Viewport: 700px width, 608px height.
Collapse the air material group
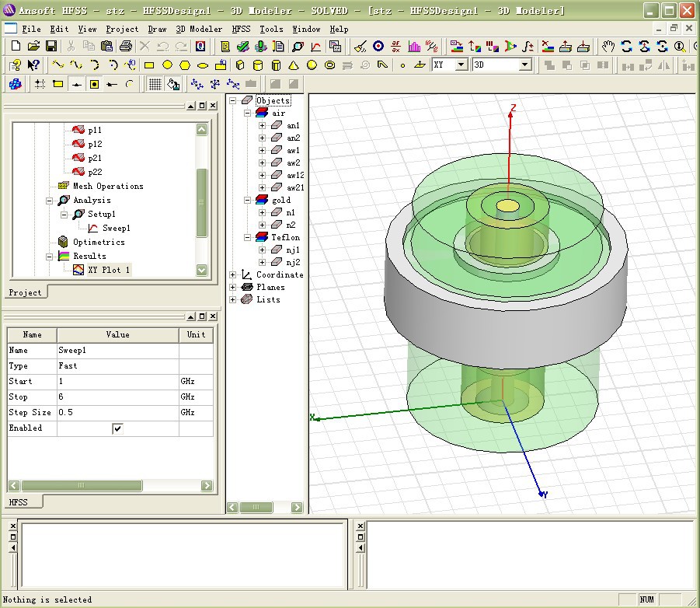pos(247,114)
